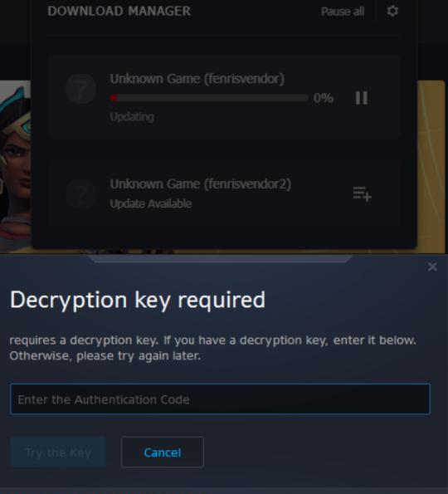Click Pause all downloads
This screenshot has width=448, height=494.
(x=343, y=12)
